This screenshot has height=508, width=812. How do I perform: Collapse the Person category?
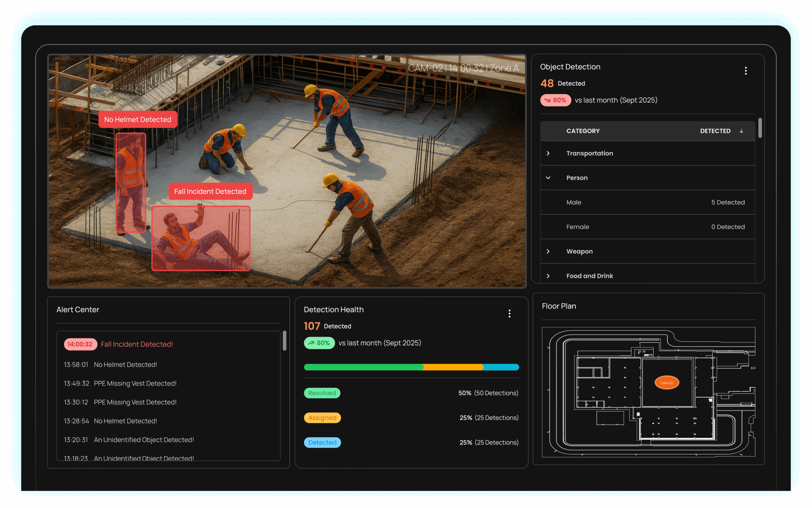[548, 178]
